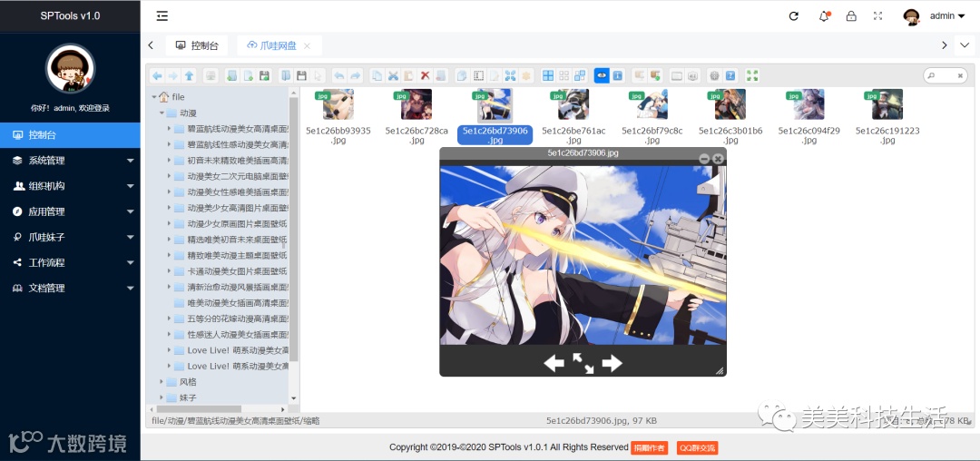
Task: Open the tab options chevron dropdown
Action: point(965,45)
